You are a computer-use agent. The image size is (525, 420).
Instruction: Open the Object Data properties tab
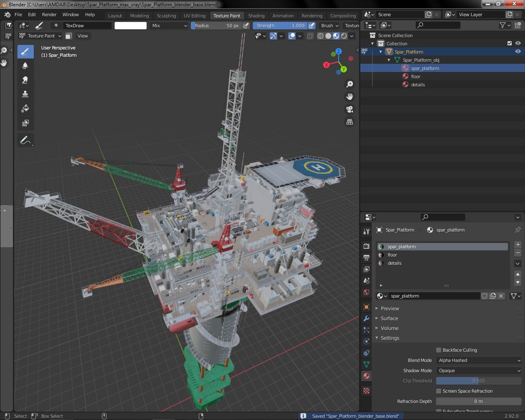pos(366,364)
